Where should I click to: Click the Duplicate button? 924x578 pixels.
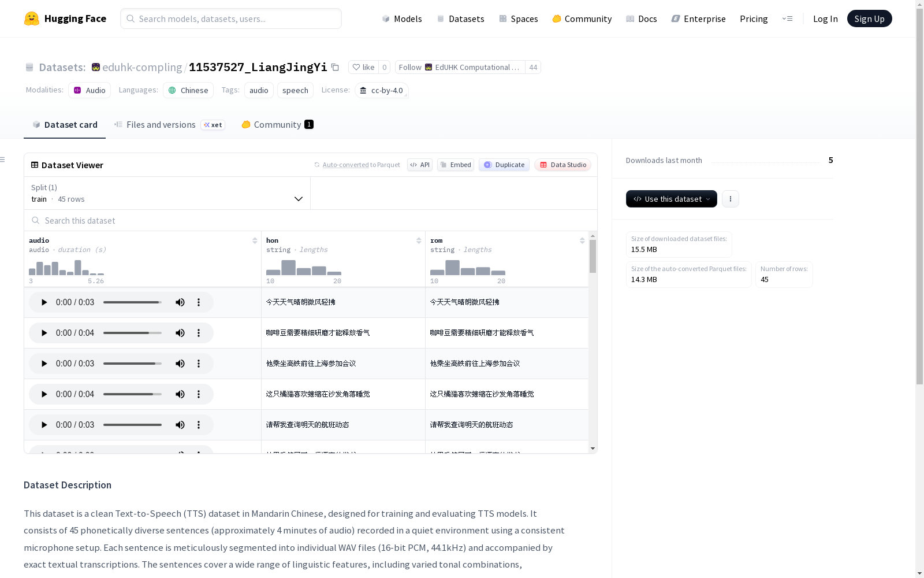pos(504,165)
